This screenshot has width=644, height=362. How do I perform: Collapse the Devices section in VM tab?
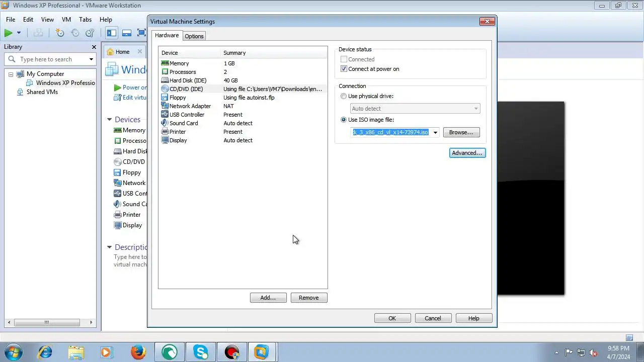(x=109, y=120)
